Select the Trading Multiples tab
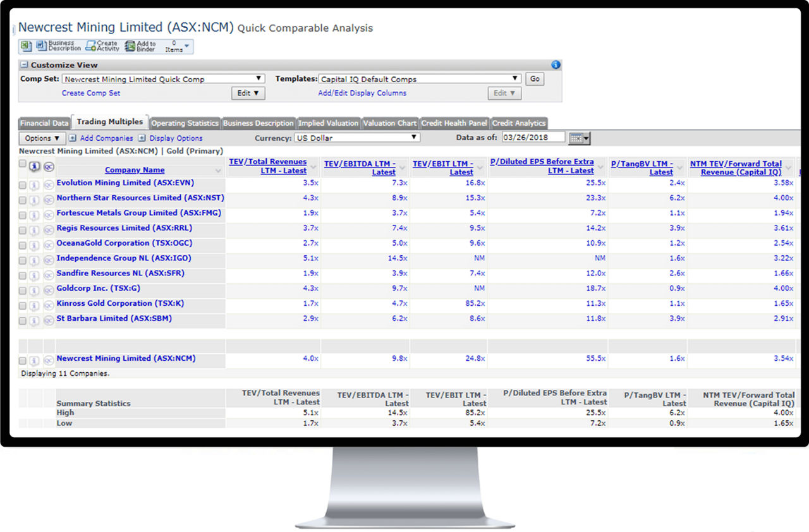 110,122
